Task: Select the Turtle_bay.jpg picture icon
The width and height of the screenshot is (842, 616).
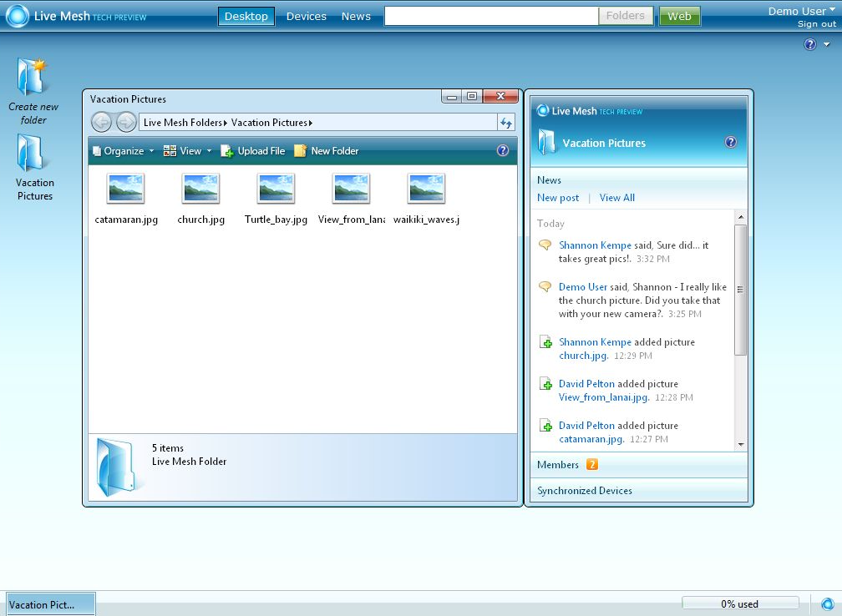Action: 276,189
